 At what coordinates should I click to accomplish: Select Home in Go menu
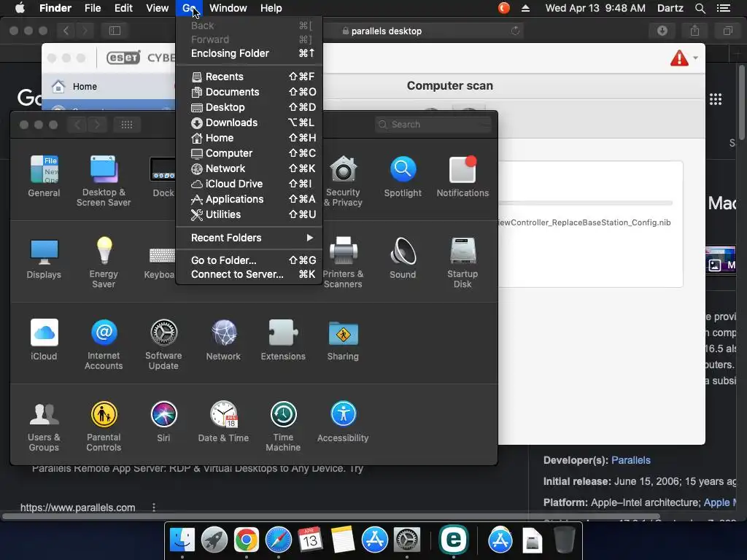tap(249, 138)
